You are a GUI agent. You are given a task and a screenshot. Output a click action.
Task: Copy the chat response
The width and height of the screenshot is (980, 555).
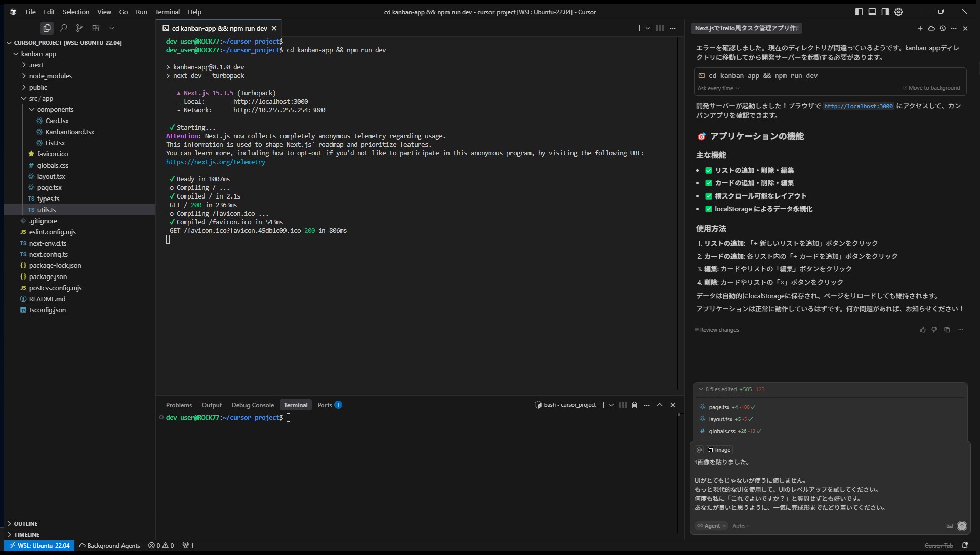(947, 330)
